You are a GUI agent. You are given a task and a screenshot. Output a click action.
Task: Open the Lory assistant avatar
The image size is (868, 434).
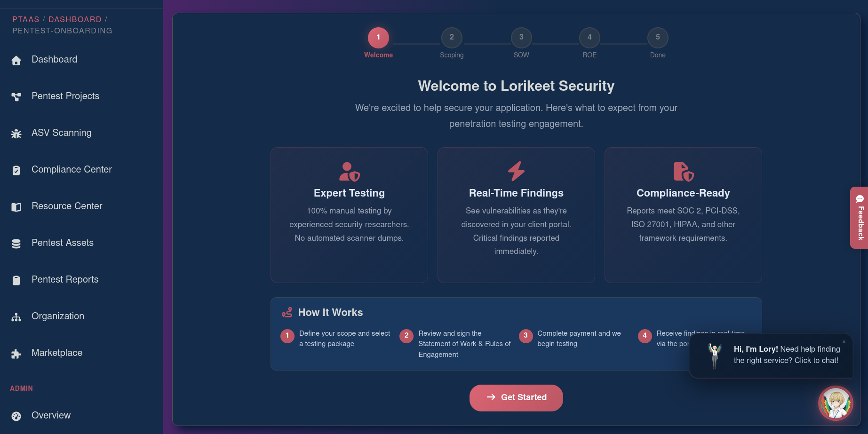(835, 403)
